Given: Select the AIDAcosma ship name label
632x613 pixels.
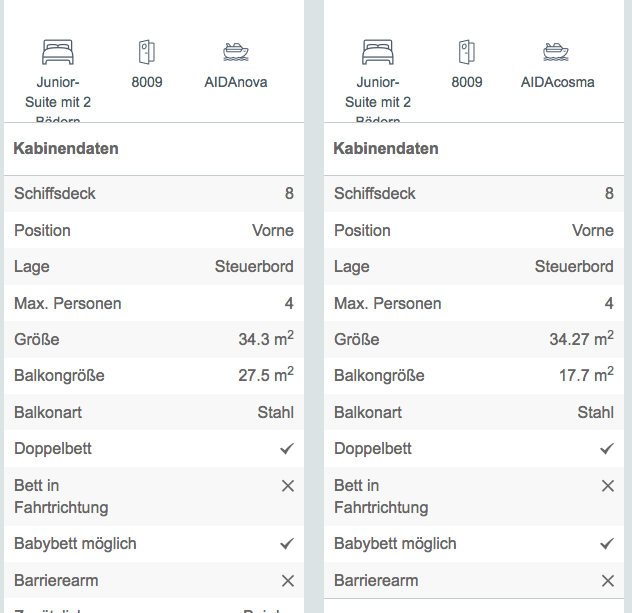Looking at the screenshot, I should click(x=557, y=82).
